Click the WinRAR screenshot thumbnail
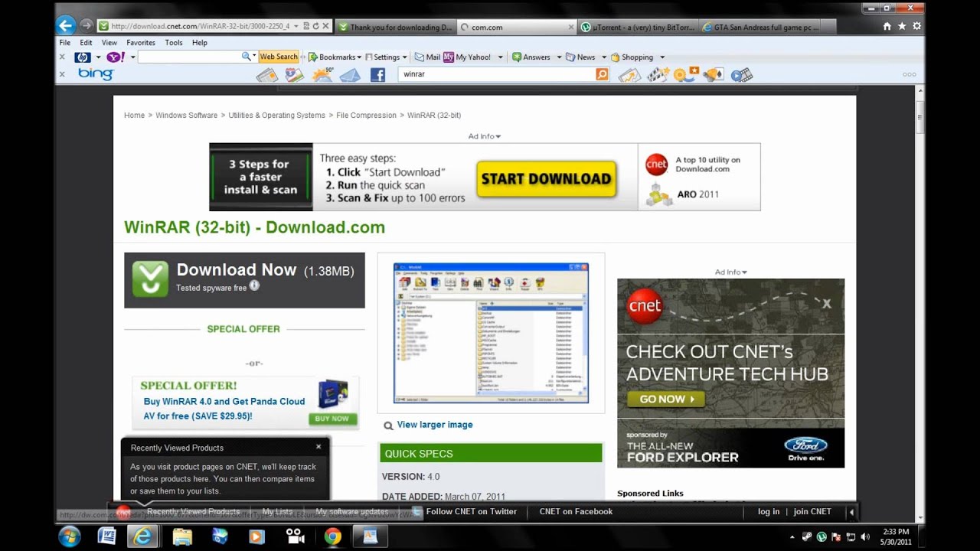 (x=491, y=333)
